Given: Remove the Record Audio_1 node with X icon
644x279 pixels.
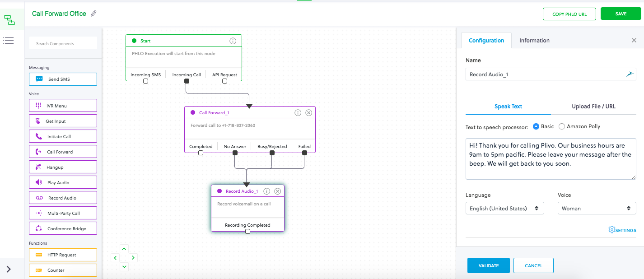Looking at the screenshot, I should pos(278,191).
